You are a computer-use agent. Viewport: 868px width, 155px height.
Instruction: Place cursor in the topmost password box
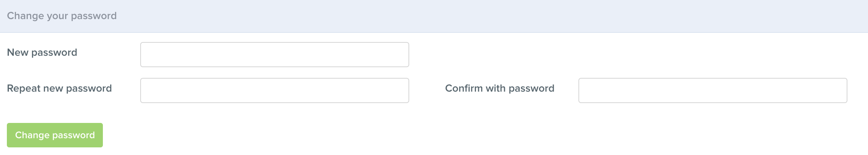[x=275, y=55]
